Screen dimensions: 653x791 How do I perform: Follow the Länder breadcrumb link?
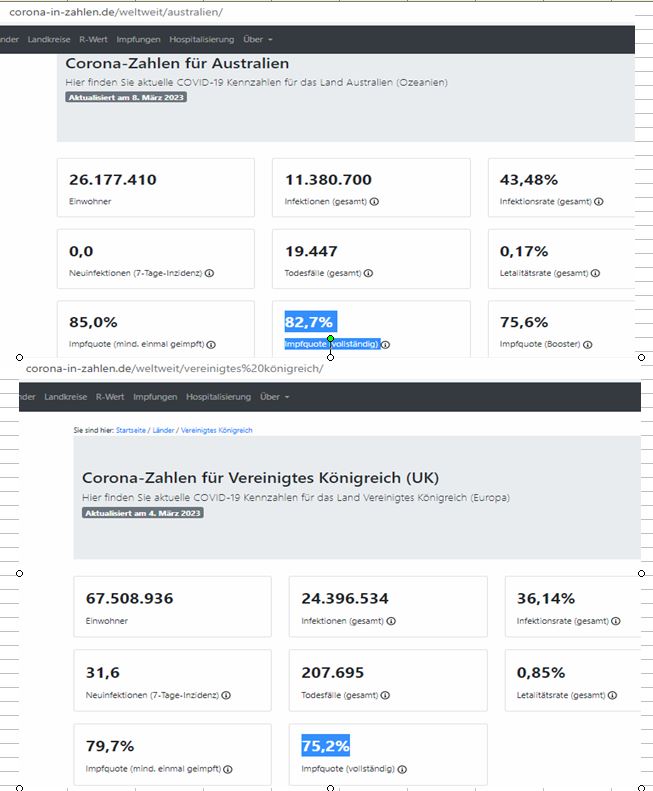[163, 430]
